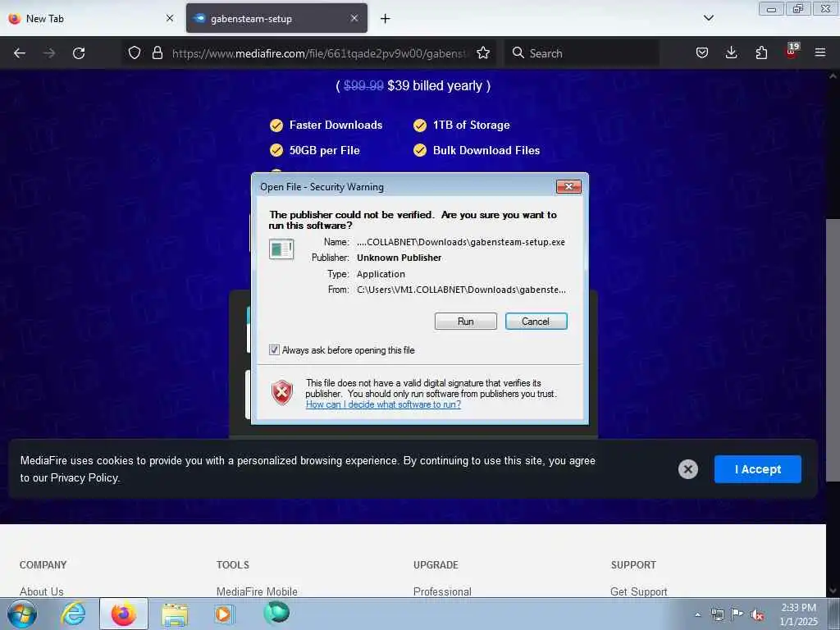Cancel the security warning dialog
Image resolution: width=840 pixels, height=630 pixels.
point(536,322)
